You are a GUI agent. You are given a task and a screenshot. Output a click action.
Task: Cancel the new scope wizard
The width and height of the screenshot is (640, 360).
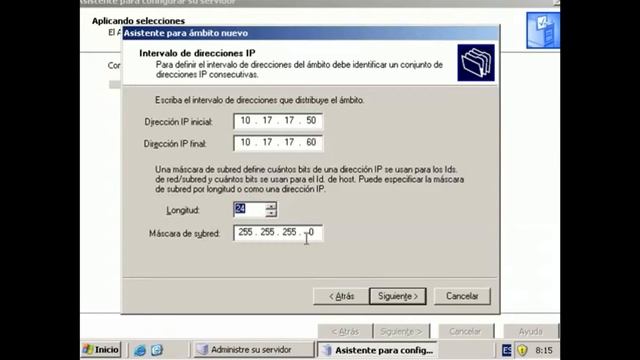click(x=462, y=296)
